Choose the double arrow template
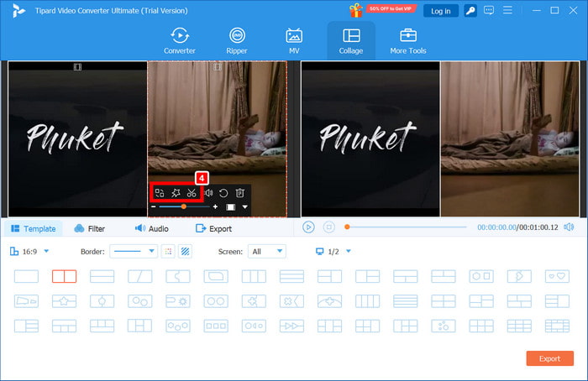Screen dimensions: 588x381 (x=291, y=326)
